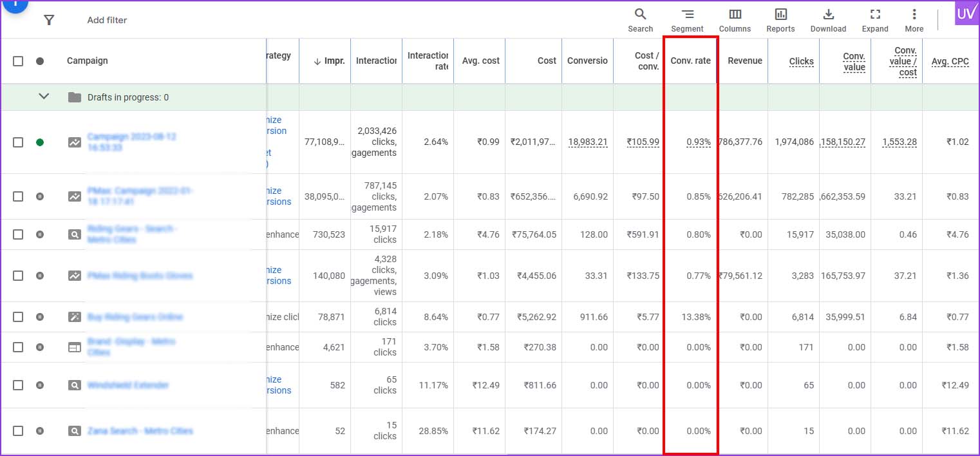Viewport: 980px width, 456px height.
Task: Open green status dropdown of first campaign
Action: 40,142
